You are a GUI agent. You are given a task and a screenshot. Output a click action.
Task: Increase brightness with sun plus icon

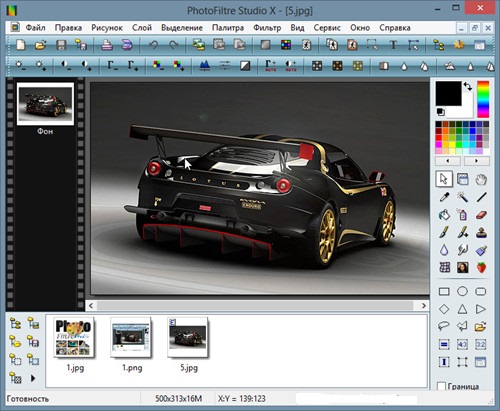point(41,65)
